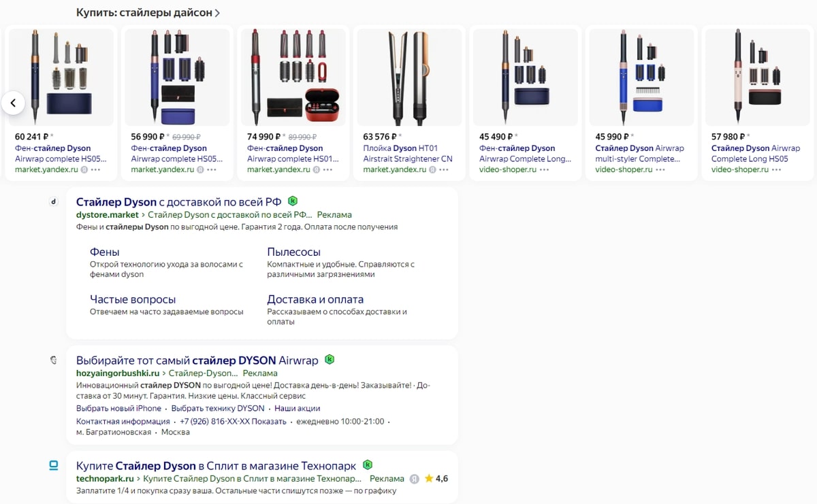Open product image of the pink 57 980 ₽ styler
The height and width of the screenshot is (504, 817).
point(756,77)
